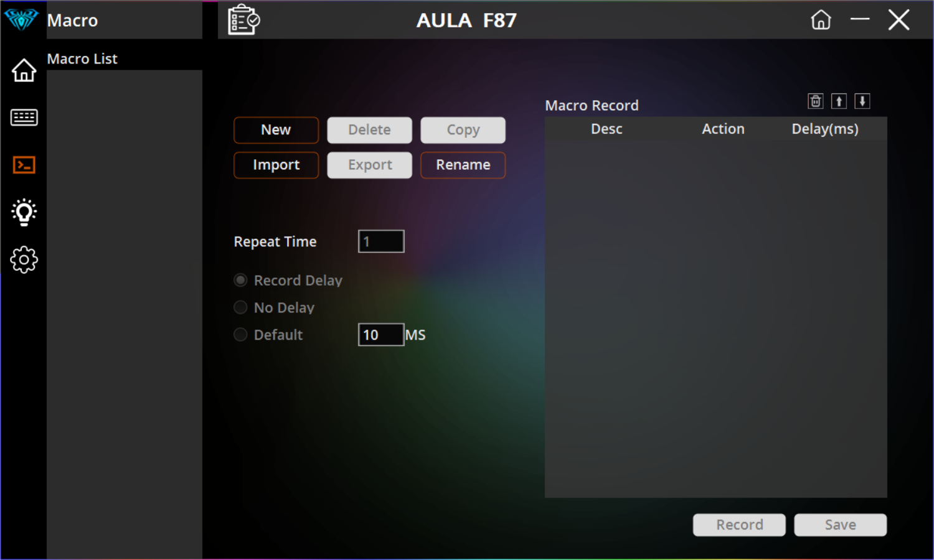This screenshot has width=934, height=560.
Task: Click the AULA wings logo
Action: (x=21, y=19)
